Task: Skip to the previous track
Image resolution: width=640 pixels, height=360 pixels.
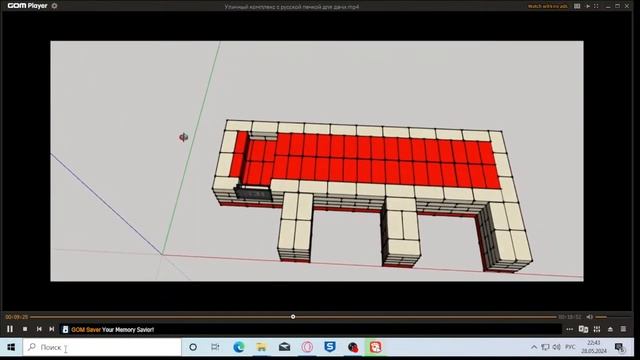Action: (x=39, y=329)
